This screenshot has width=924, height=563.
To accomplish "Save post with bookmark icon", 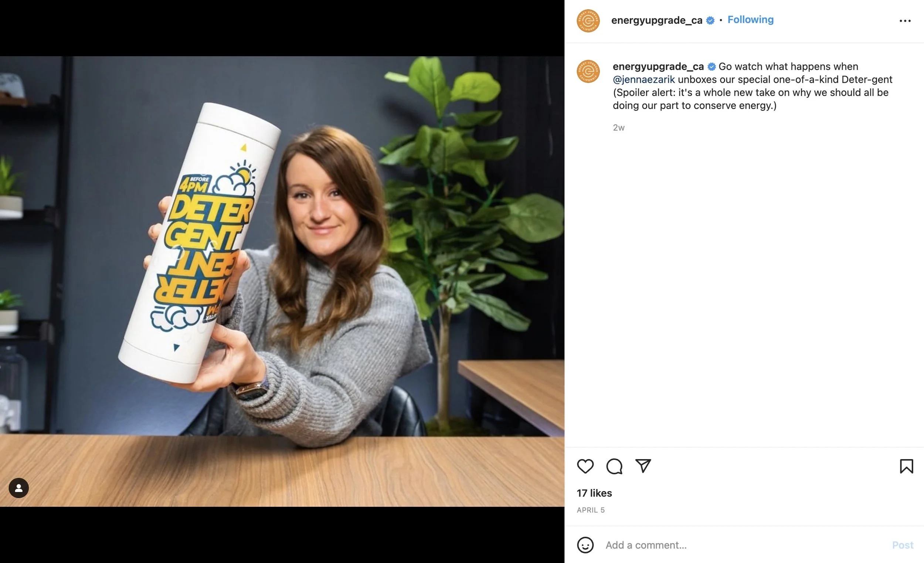I will pyautogui.click(x=906, y=466).
